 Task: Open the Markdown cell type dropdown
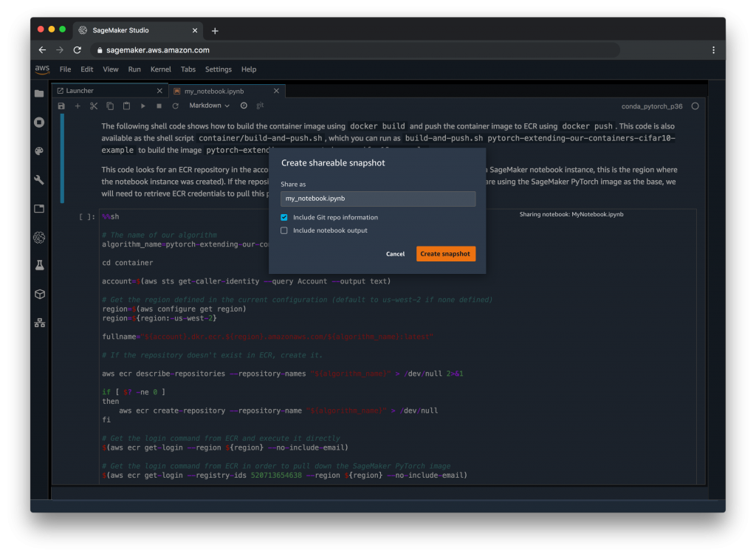(209, 106)
